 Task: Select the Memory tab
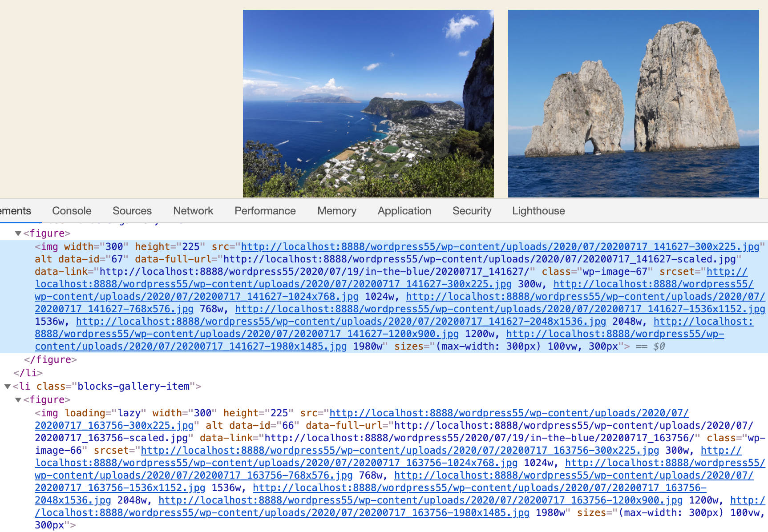coord(336,211)
